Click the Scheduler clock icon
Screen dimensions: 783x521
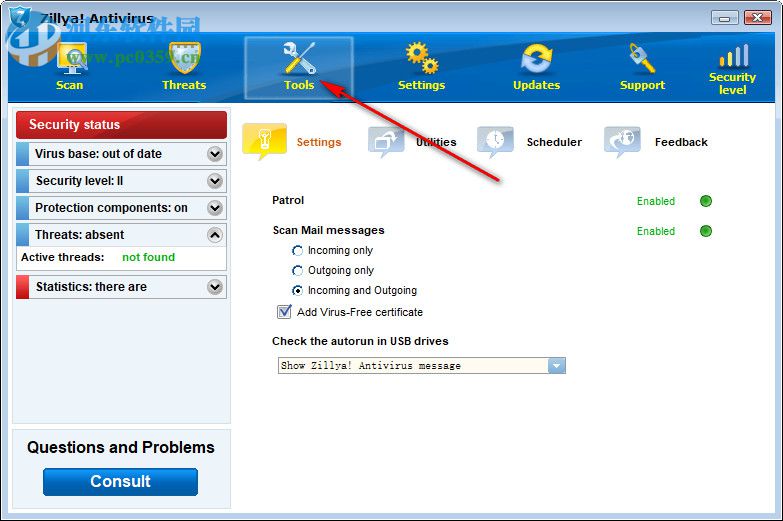point(495,142)
